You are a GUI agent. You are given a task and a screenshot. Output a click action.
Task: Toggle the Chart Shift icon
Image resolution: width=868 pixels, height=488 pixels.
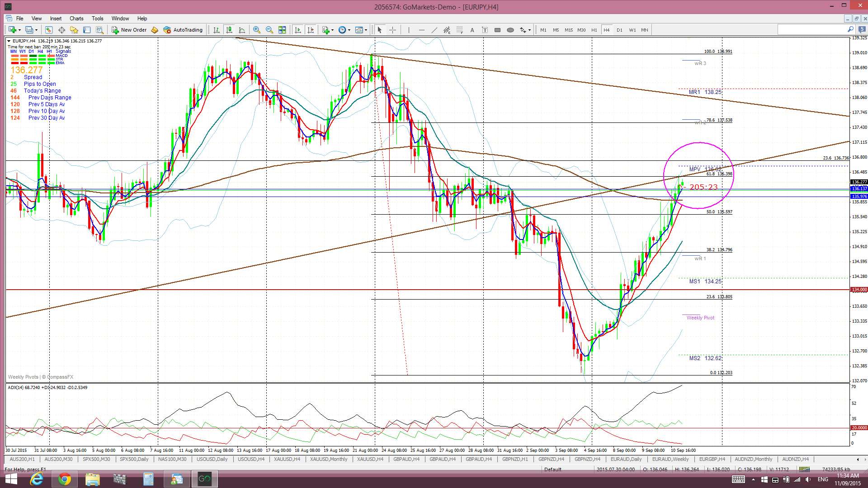[x=311, y=30]
